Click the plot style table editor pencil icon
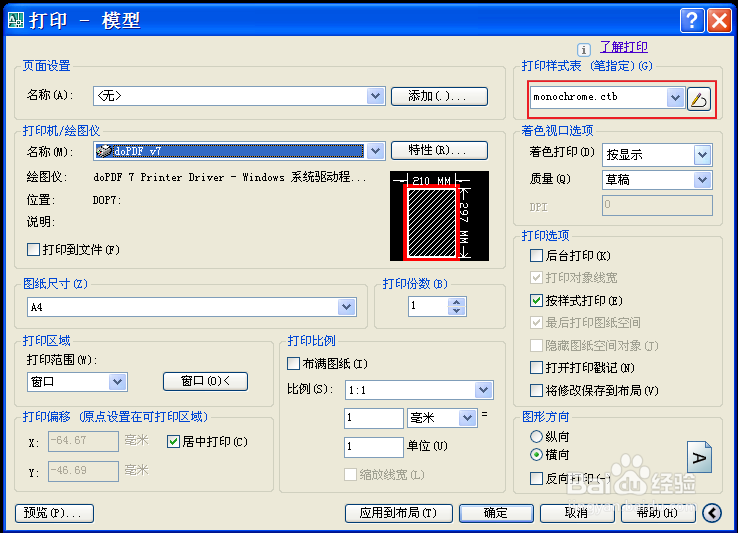The image size is (738, 533). coord(699,99)
